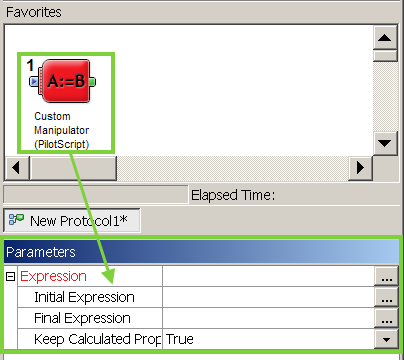Click the green output port on the component
Viewport: 404px width, 360px height.
coord(92,82)
